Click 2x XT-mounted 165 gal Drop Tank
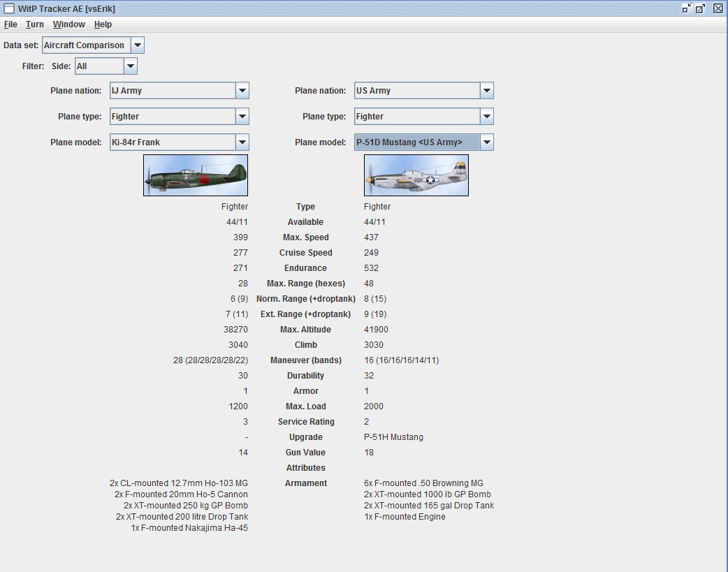The image size is (728, 572). click(429, 506)
